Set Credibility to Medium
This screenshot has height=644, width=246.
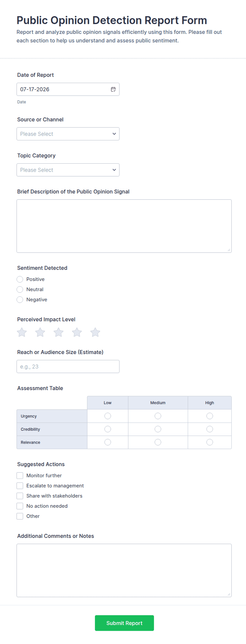coord(158,429)
